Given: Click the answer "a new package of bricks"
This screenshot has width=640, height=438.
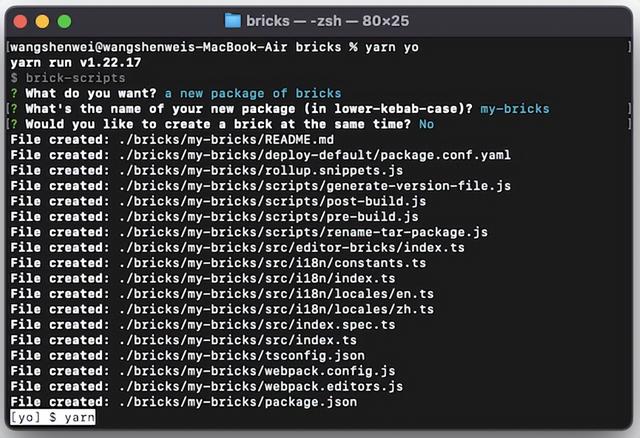Looking at the screenshot, I should (x=253, y=93).
